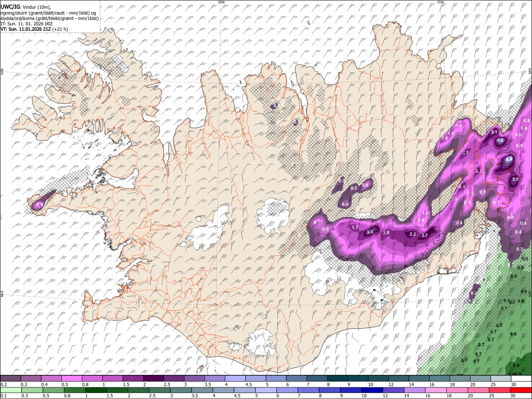Click the 2.2 snowfall value on the map

coord(413,234)
